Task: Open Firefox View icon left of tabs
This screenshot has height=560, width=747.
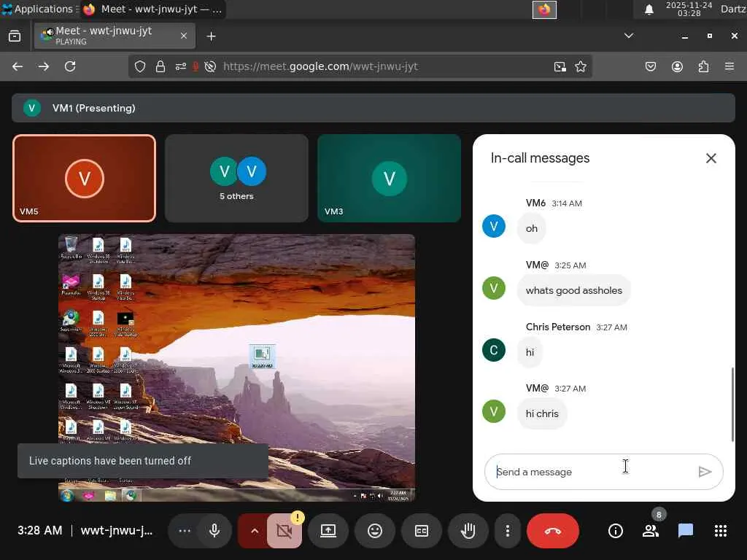Action: (15, 36)
